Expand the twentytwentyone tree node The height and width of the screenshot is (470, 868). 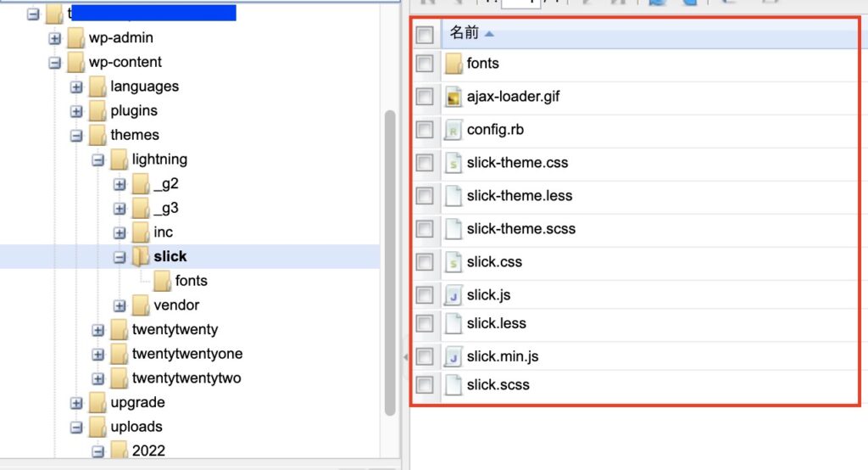pos(98,355)
